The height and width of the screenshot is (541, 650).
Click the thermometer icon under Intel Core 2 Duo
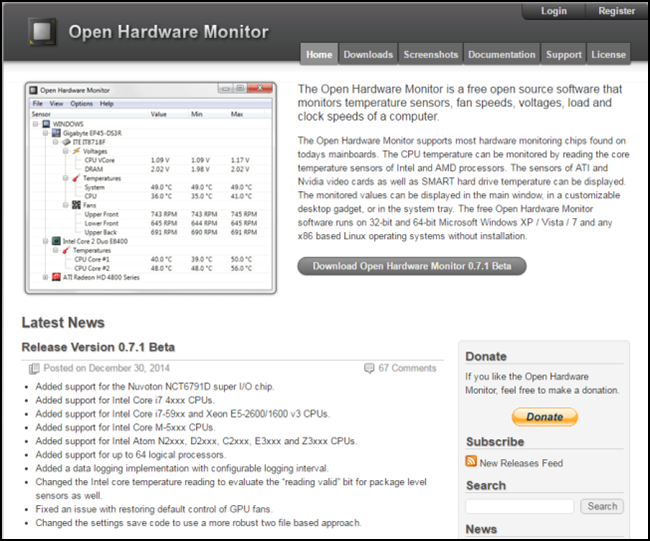(66, 250)
